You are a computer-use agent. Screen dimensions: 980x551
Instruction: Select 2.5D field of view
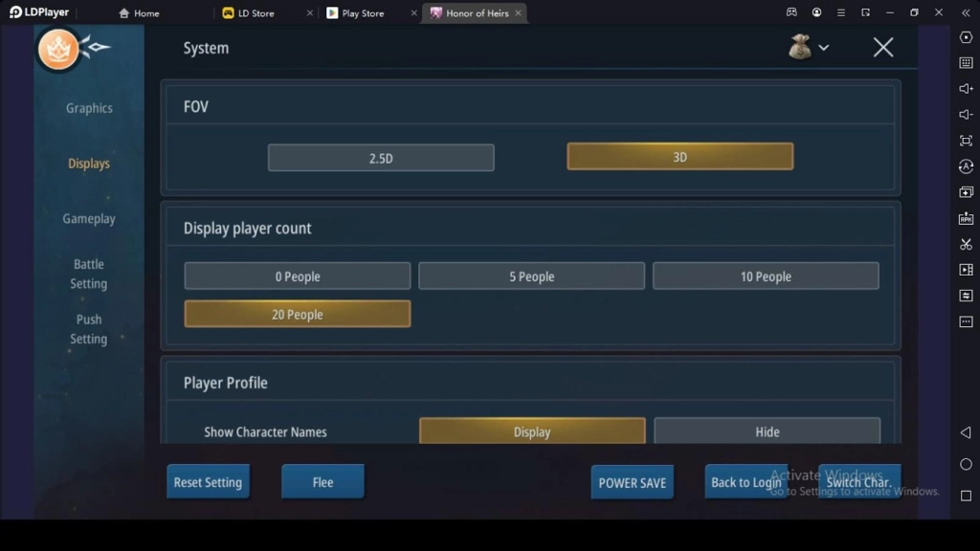[x=381, y=158]
